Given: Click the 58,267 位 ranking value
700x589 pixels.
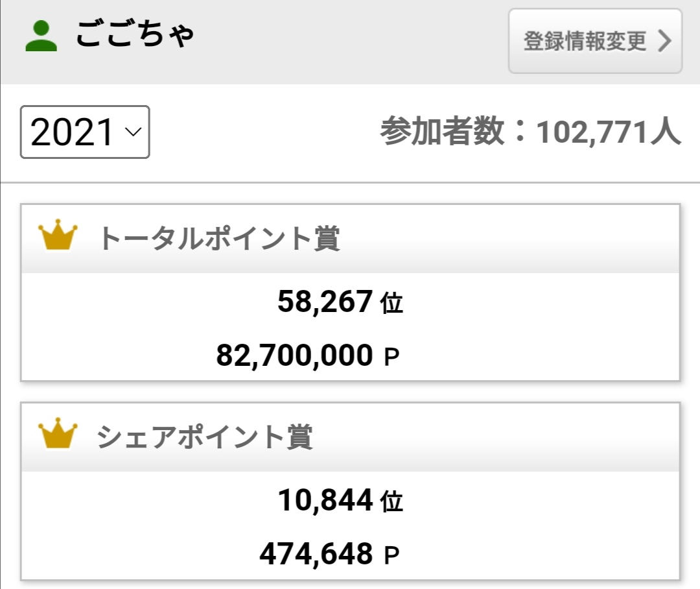Looking at the screenshot, I should point(340,302).
